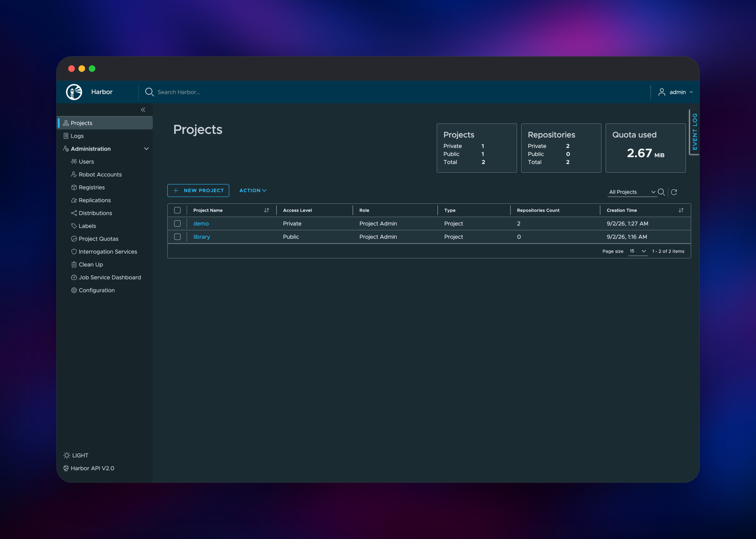The height and width of the screenshot is (539, 756).
Task: Click the admin user avatar icon
Action: coord(661,92)
